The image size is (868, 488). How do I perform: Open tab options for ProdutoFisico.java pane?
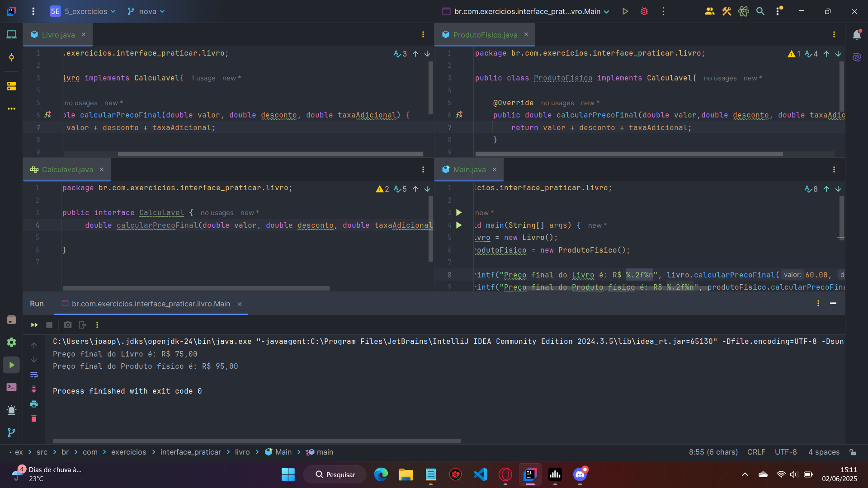834,34
